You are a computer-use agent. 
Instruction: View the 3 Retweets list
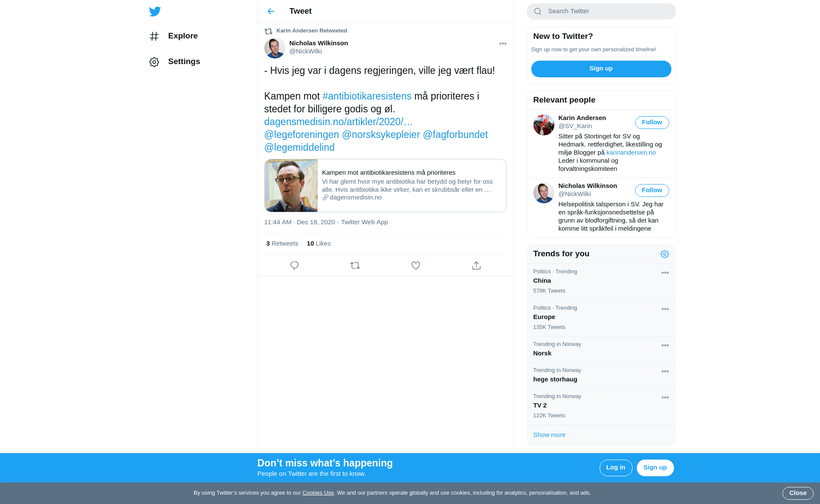click(x=282, y=243)
